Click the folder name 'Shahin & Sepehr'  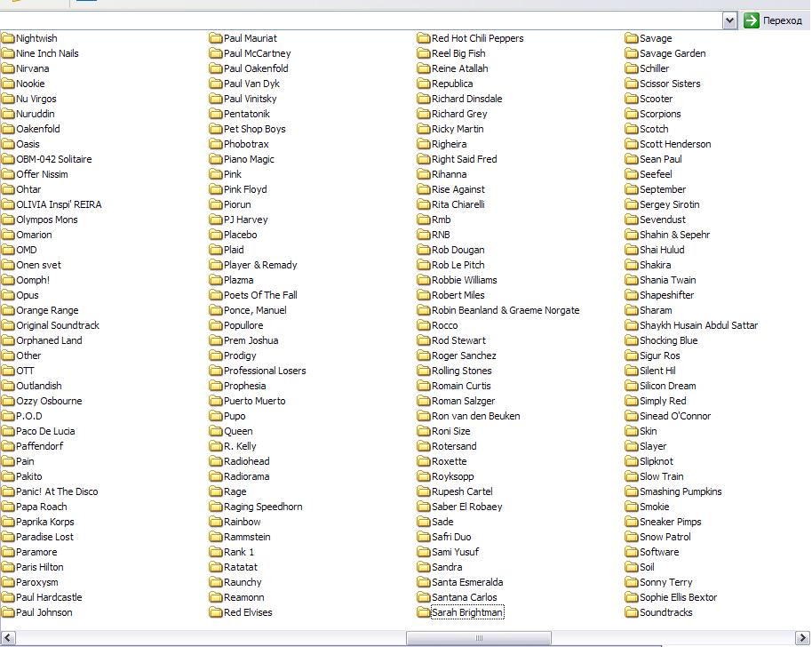[x=675, y=235]
